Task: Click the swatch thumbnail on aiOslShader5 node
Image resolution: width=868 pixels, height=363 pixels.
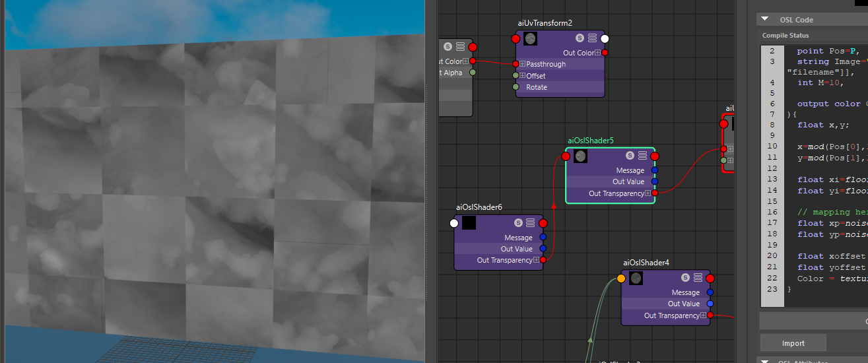Action: tap(580, 156)
